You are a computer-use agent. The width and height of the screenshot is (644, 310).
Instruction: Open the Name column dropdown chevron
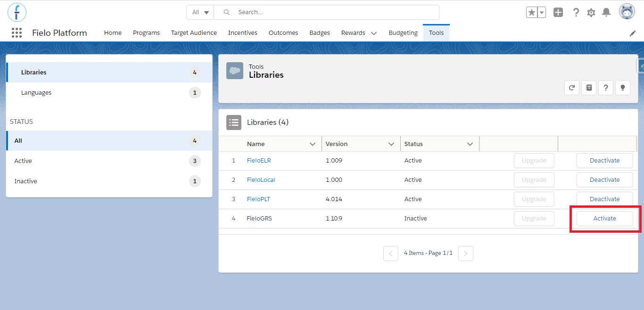tap(312, 144)
